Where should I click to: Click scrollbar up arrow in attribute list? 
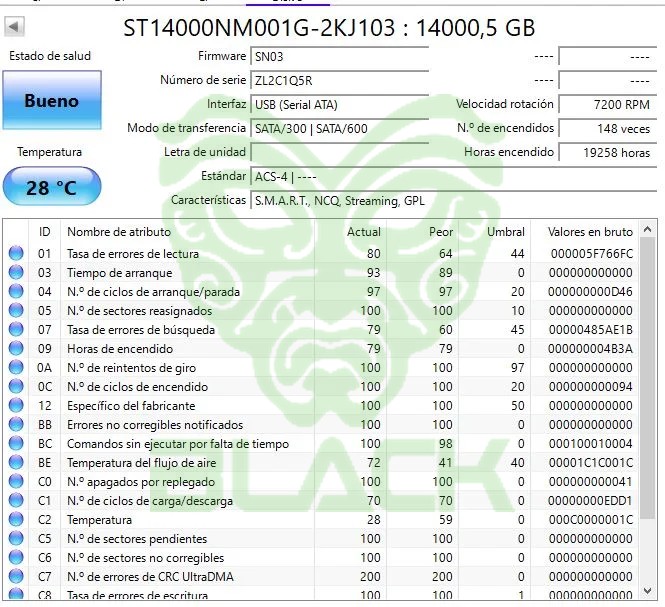647,229
